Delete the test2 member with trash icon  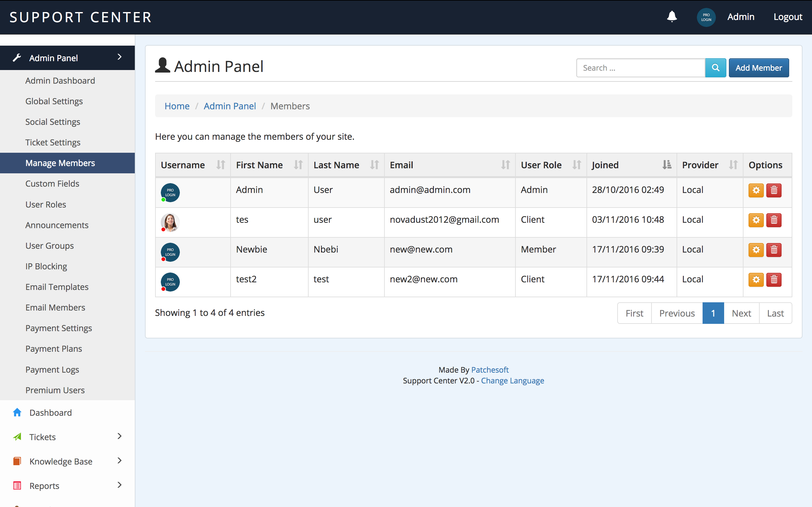click(x=774, y=280)
